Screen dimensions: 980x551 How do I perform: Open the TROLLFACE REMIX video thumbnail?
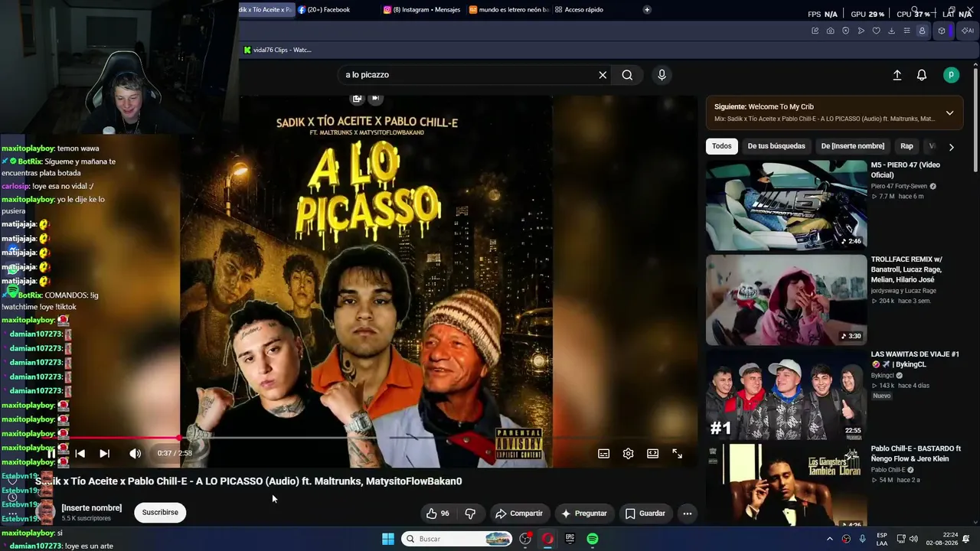[786, 300]
